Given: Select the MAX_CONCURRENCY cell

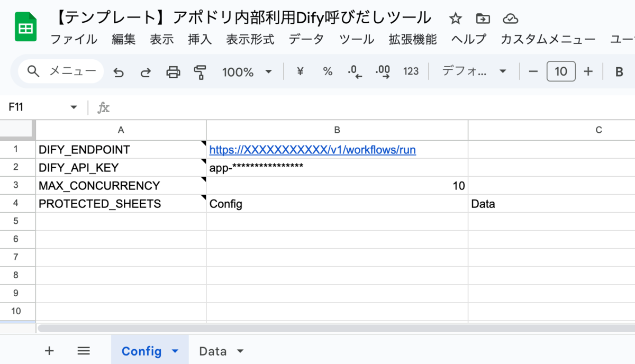Looking at the screenshot, I should click(121, 186).
